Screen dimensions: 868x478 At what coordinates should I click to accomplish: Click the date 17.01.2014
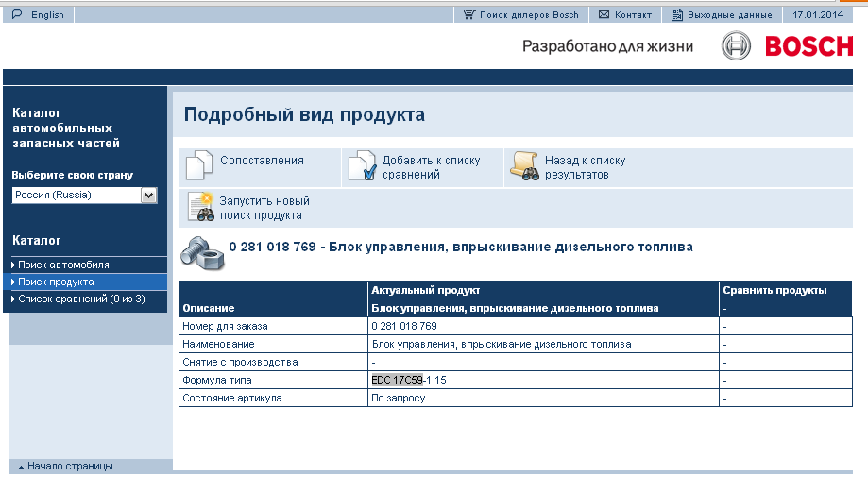click(818, 15)
